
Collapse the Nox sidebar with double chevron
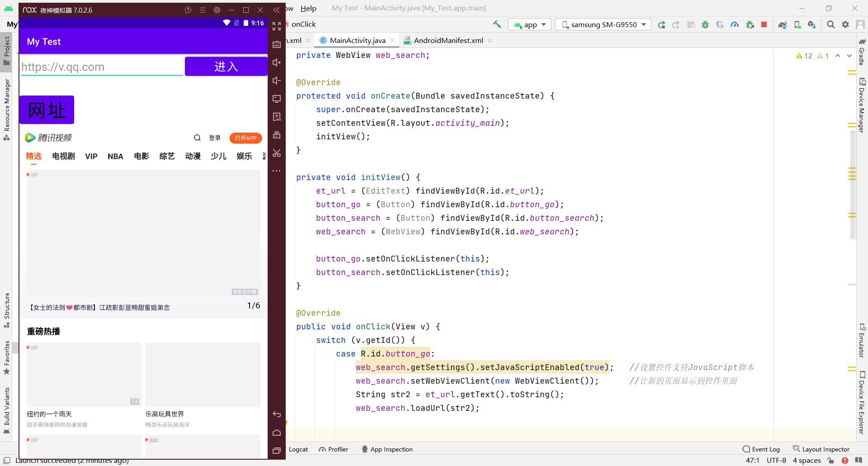click(276, 10)
